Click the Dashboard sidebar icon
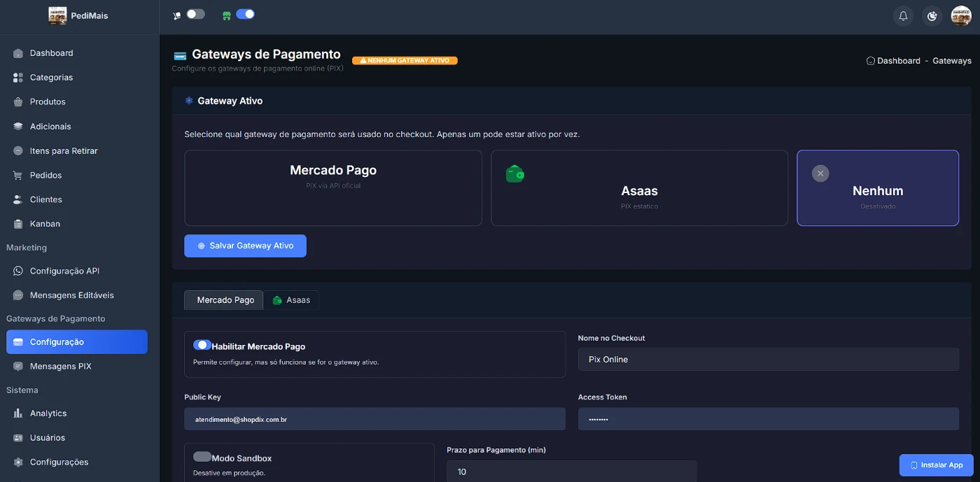The image size is (980, 482). (x=18, y=53)
